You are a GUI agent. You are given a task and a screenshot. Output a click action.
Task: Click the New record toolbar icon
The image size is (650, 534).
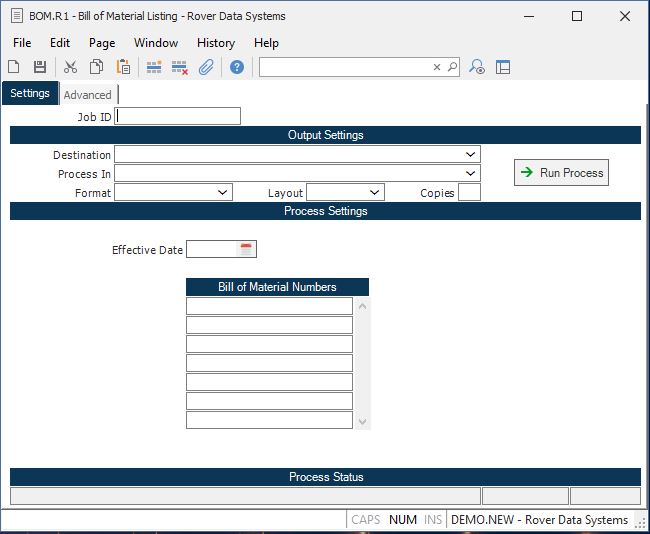[x=14, y=67]
